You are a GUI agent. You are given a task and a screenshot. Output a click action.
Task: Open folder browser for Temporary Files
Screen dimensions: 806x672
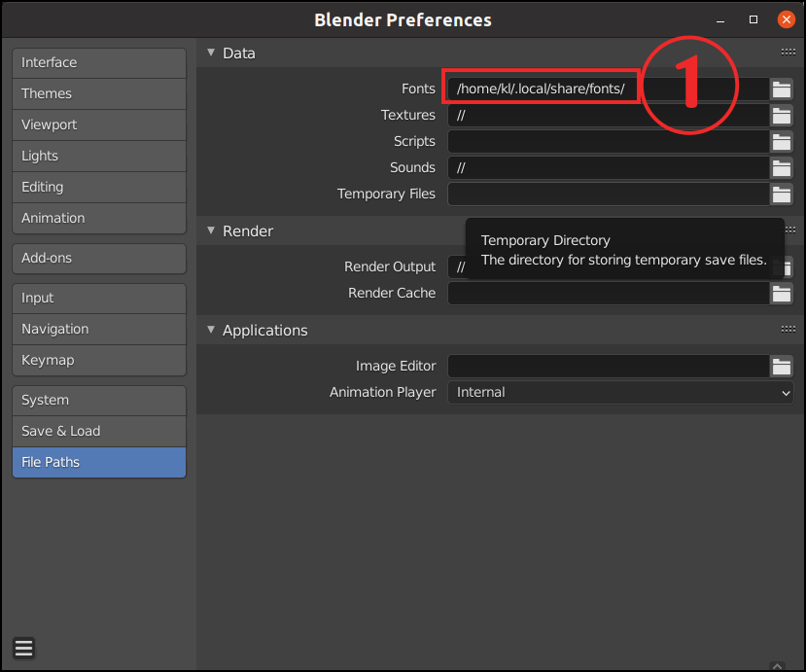[x=782, y=195]
